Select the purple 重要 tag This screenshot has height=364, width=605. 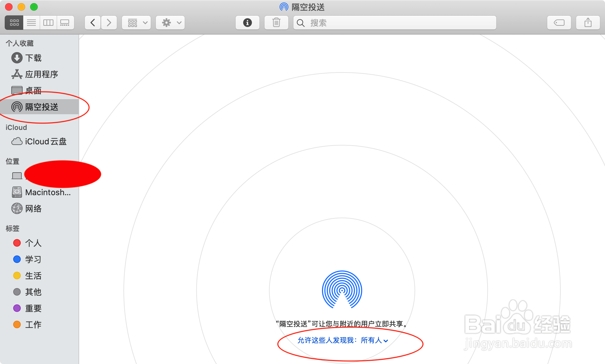[x=39, y=308]
